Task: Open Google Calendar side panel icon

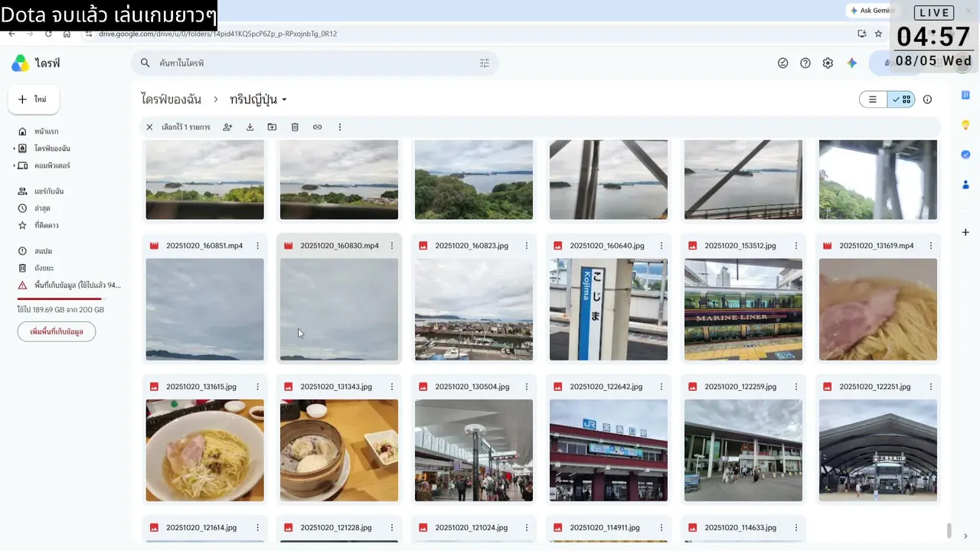Action: [x=965, y=94]
